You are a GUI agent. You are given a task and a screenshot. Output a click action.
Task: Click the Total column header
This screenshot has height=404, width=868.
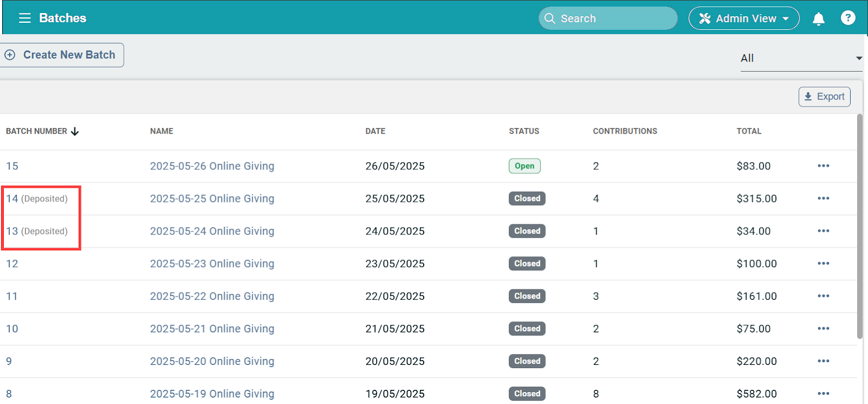[x=749, y=131]
